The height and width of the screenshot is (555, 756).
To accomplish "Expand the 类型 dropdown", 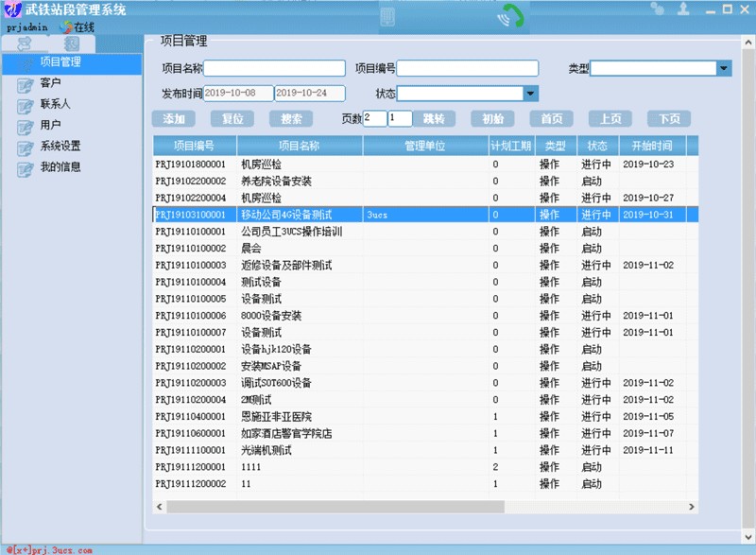I will 724,68.
